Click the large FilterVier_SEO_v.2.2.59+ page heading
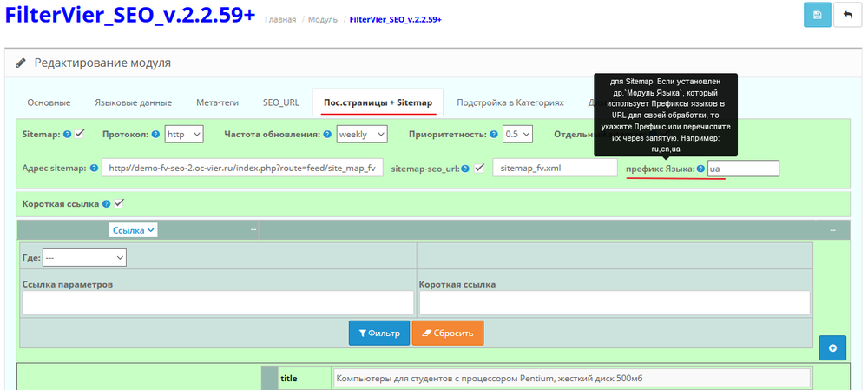Screen dimensions: 868x390 pyautogui.click(x=130, y=15)
